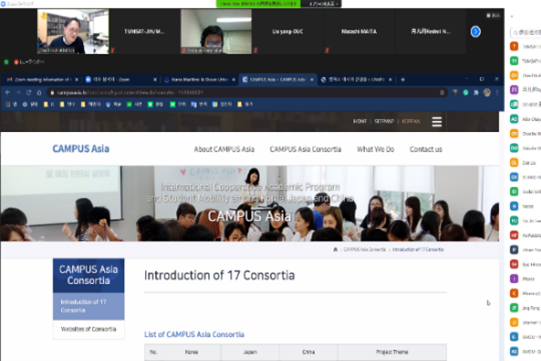
Task: Click the browser address bar
Action: [x=242, y=92]
